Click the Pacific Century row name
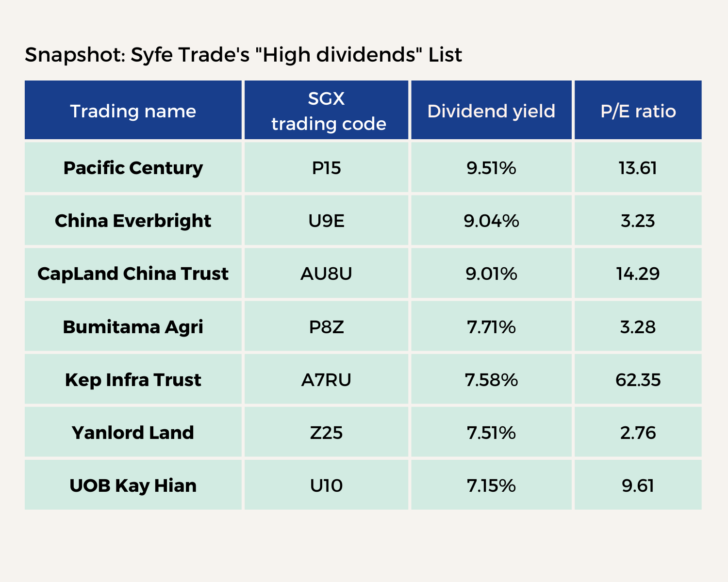Image resolution: width=728 pixels, height=582 pixels. point(133,168)
